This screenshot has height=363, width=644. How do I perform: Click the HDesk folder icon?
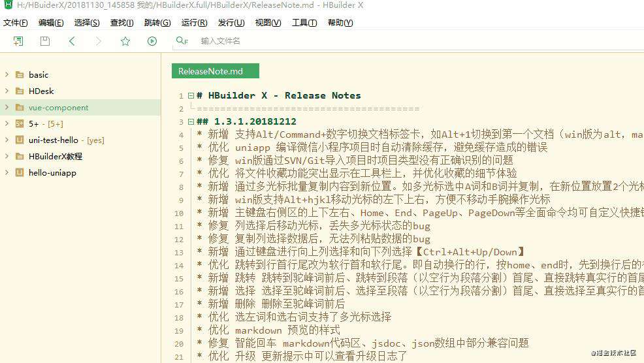coord(20,91)
